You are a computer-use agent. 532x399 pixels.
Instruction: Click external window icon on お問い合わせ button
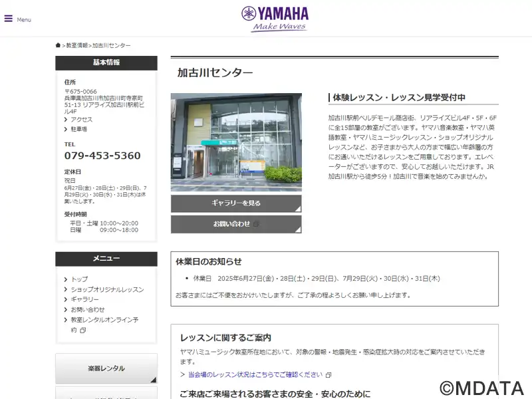[257, 224]
